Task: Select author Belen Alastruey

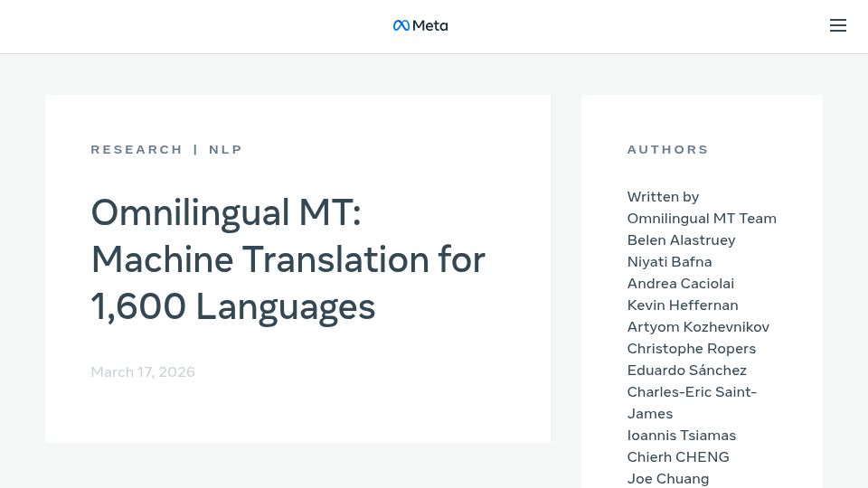Action: 681,240
